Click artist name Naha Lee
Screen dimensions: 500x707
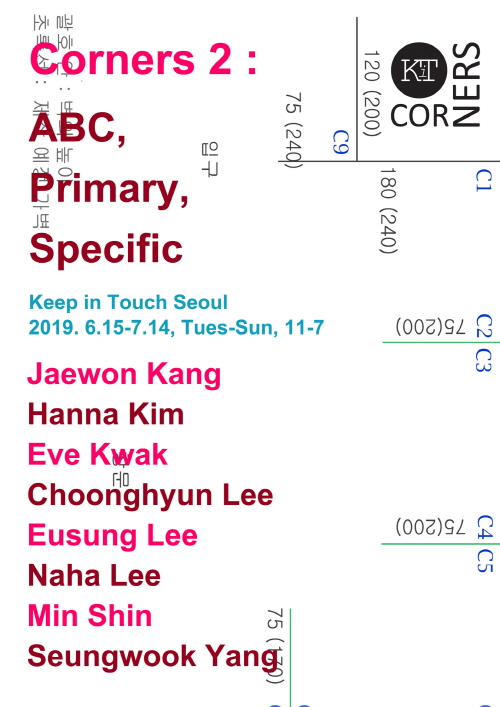[x=94, y=575]
